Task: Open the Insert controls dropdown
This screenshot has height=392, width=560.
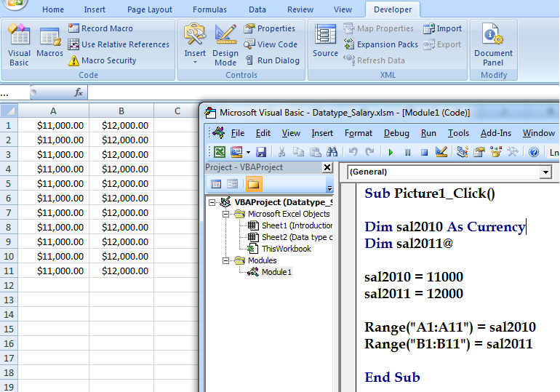Action: click(x=195, y=44)
